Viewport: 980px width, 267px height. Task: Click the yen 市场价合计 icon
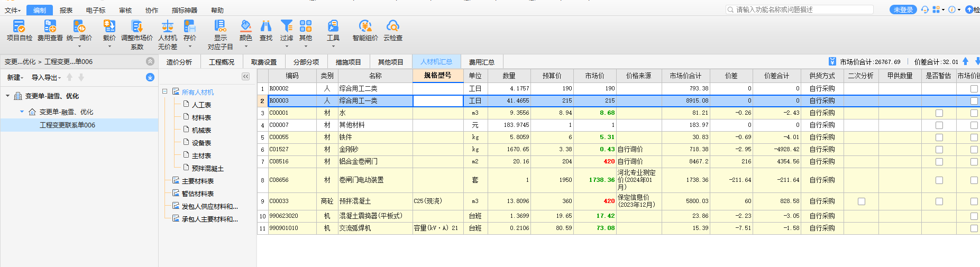832,61
